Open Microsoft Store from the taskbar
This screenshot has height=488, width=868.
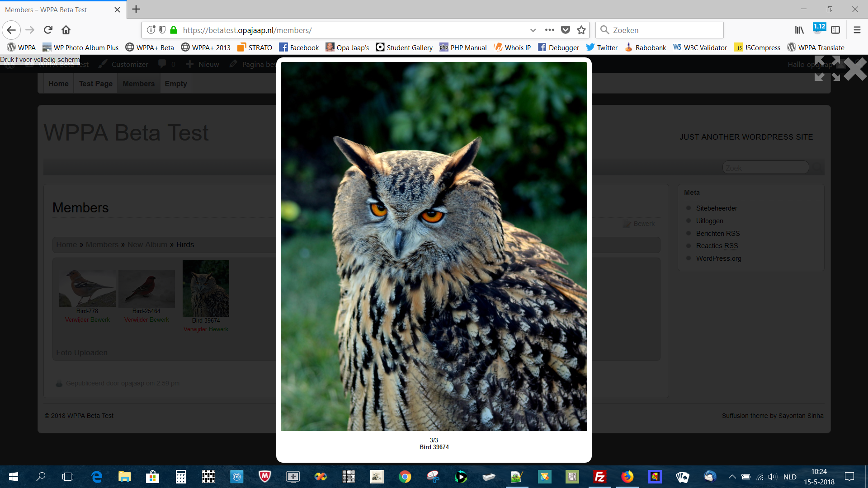(152, 477)
